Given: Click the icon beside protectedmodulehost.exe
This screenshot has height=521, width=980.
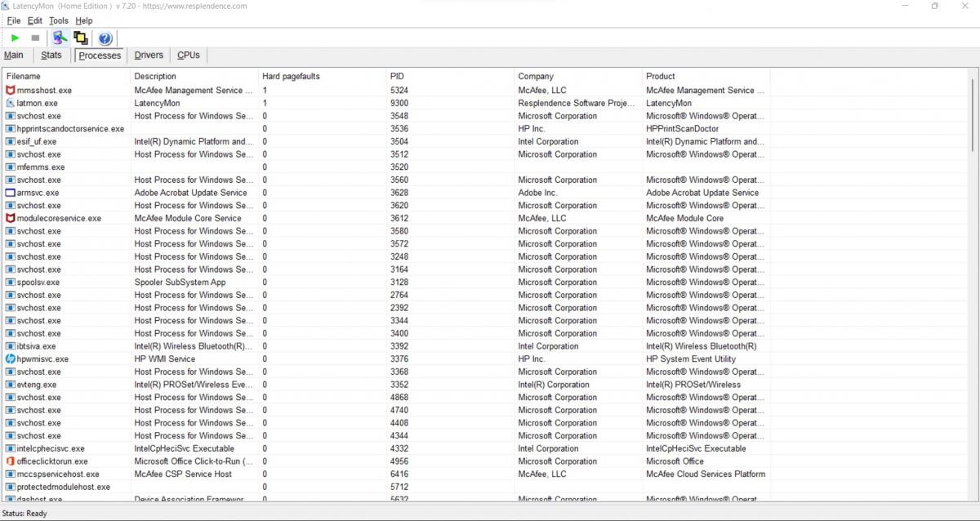Looking at the screenshot, I should tap(10, 487).
